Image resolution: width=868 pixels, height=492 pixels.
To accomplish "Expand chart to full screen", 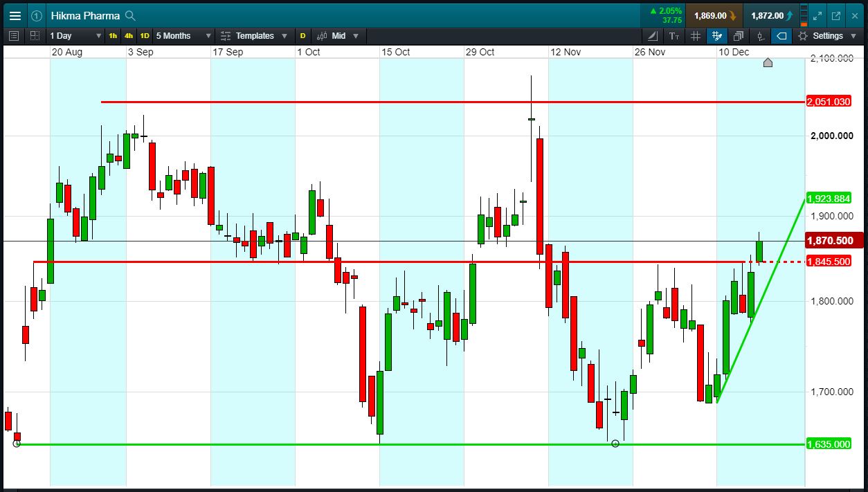I will click(x=817, y=15).
